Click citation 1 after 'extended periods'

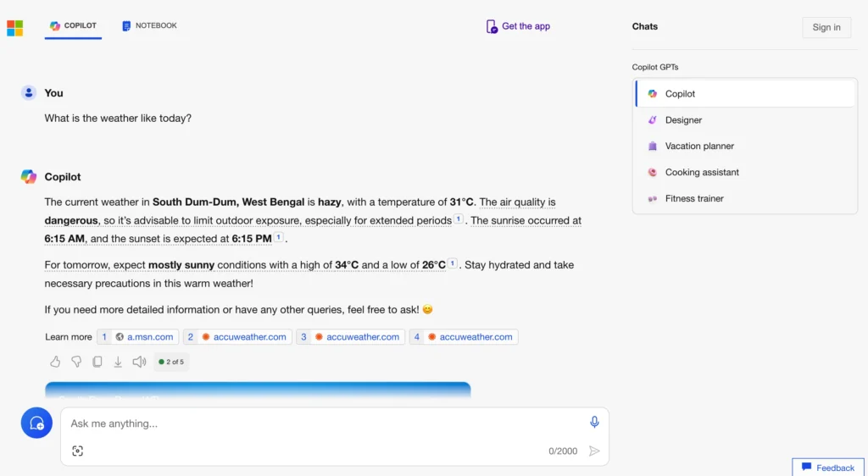pos(459,219)
